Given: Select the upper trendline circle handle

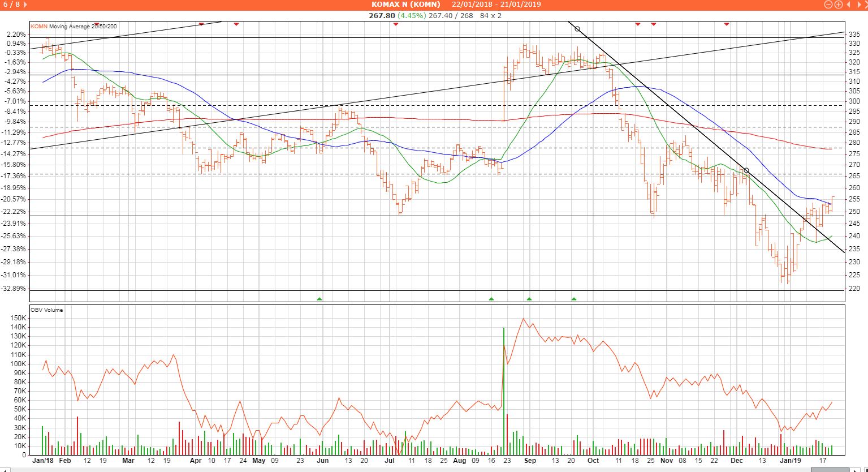Looking at the screenshot, I should click(x=577, y=28).
